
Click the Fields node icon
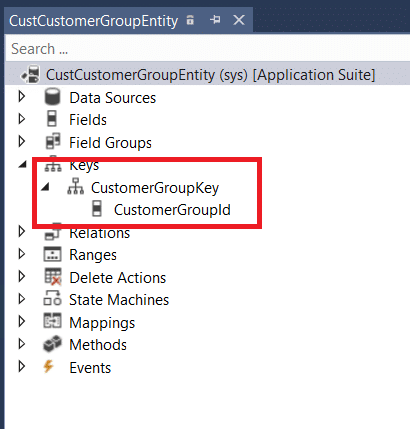[x=52, y=119]
